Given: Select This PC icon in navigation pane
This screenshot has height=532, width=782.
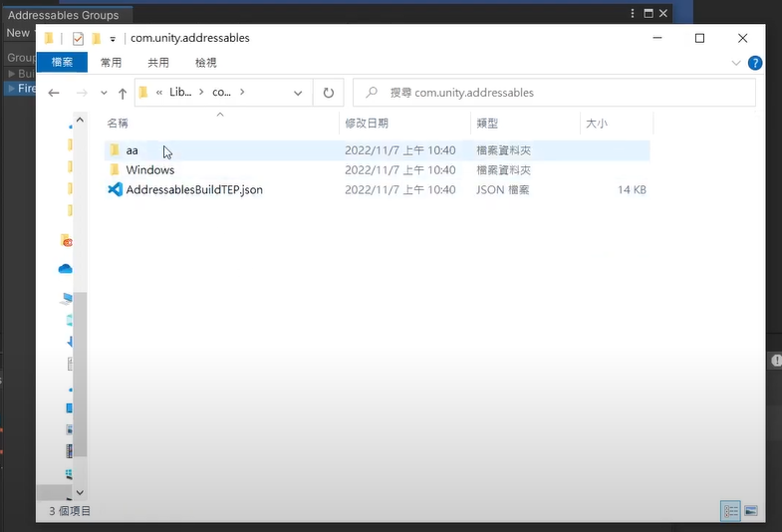Looking at the screenshot, I should pyautogui.click(x=66, y=298).
